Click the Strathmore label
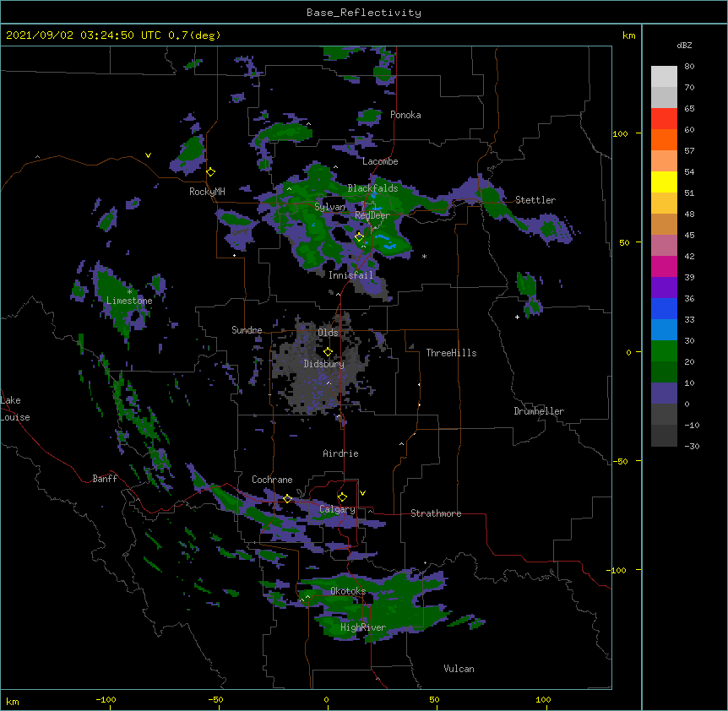The width and height of the screenshot is (728, 711). click(x=436, y=513)
